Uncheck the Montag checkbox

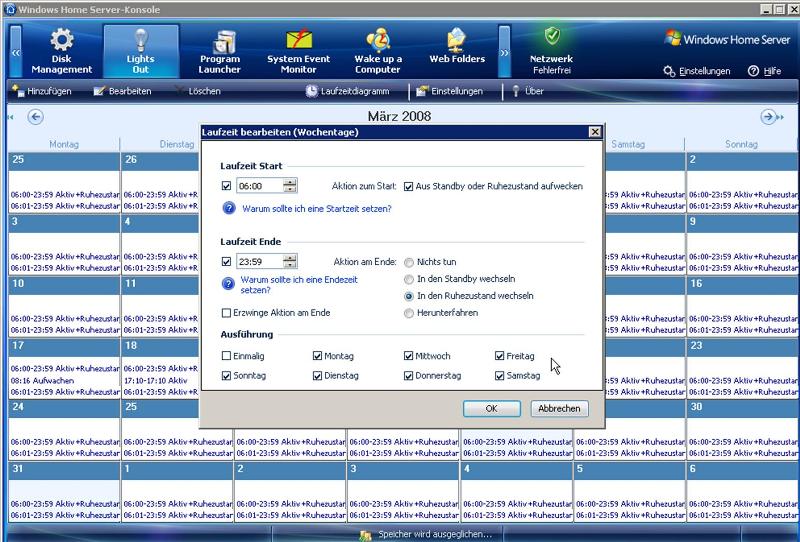click(x=317, y=356)
